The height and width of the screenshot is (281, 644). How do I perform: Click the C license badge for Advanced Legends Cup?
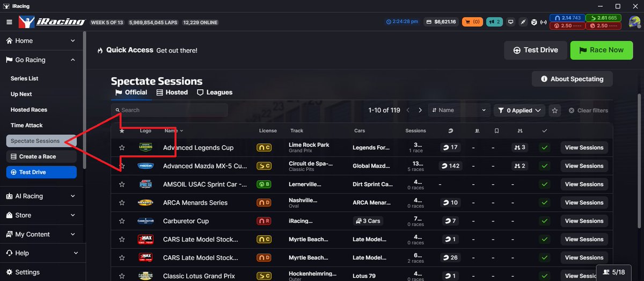264,147
